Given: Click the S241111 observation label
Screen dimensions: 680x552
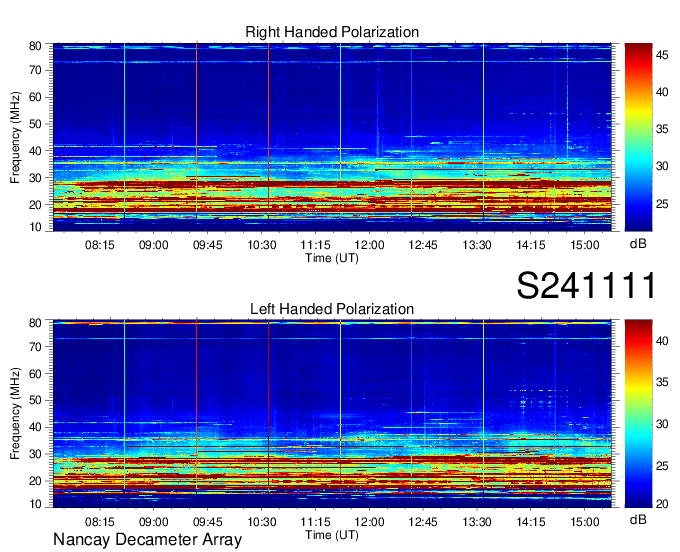Looking at the screenshot, I should point(586,285).
